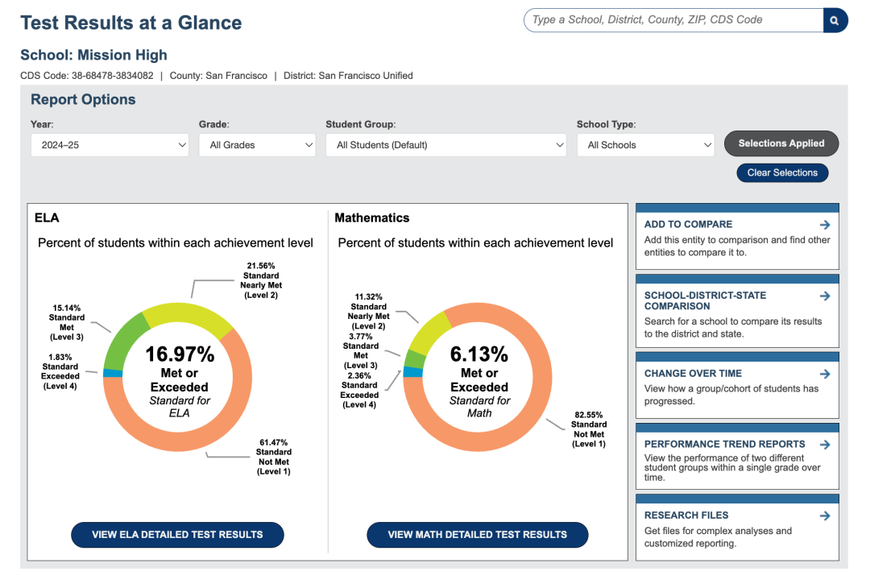
Task: Clear Selections using the blue button
Action: click(782, 172)
